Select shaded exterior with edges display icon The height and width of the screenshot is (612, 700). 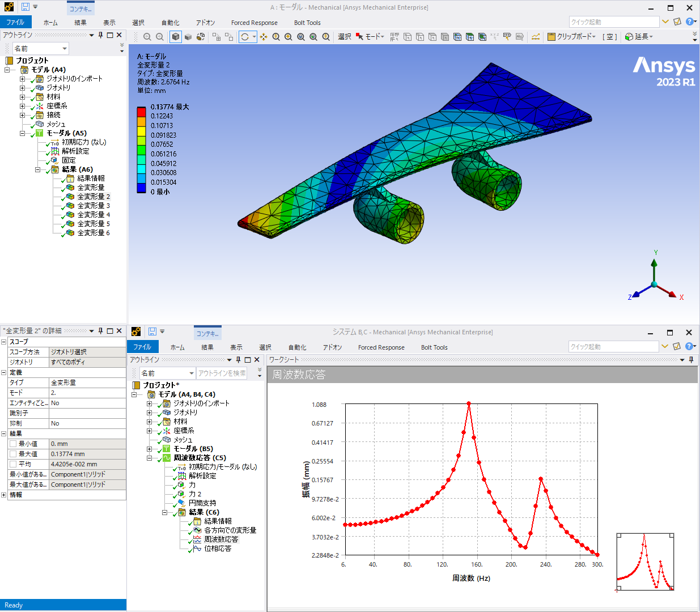(176, 37)
